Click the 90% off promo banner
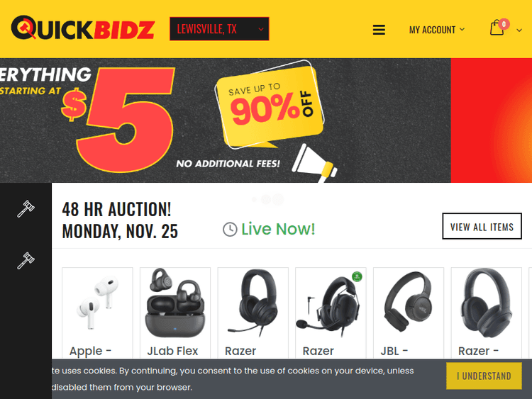Screen dimensions: 532x399 (x=270, y=104)
